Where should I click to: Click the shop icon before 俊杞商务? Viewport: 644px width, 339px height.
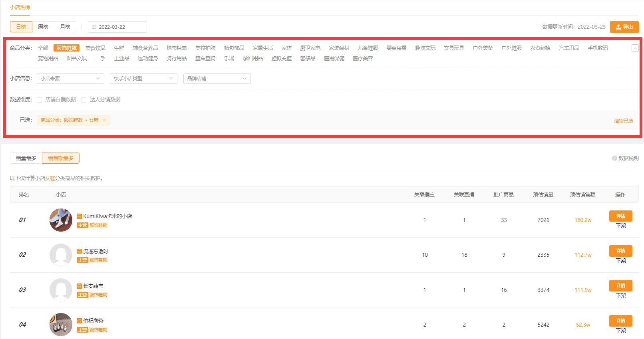pos(79,321)
